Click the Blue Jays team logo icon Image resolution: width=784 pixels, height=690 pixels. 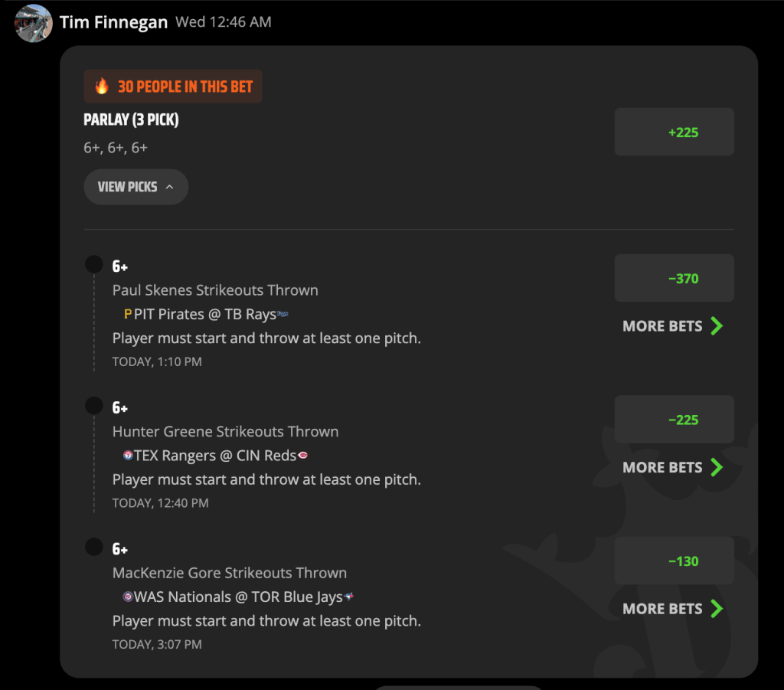(x=349, y=596)
